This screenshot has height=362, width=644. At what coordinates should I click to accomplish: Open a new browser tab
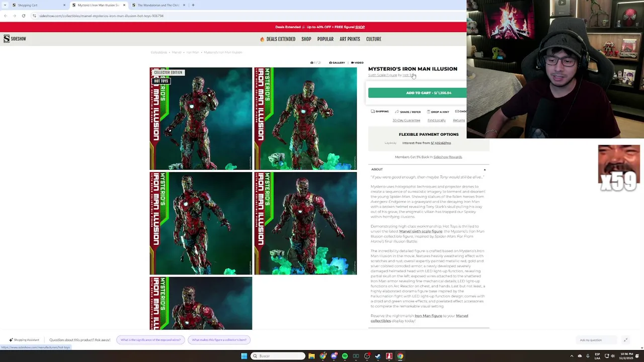(x=193, y=5)
